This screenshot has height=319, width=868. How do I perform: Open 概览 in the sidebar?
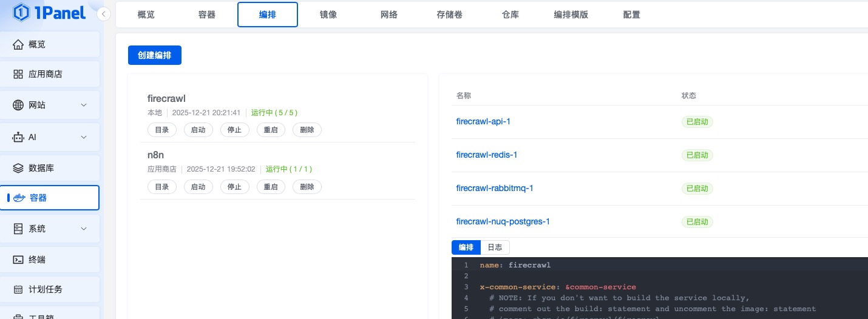(x=50, y=44)
